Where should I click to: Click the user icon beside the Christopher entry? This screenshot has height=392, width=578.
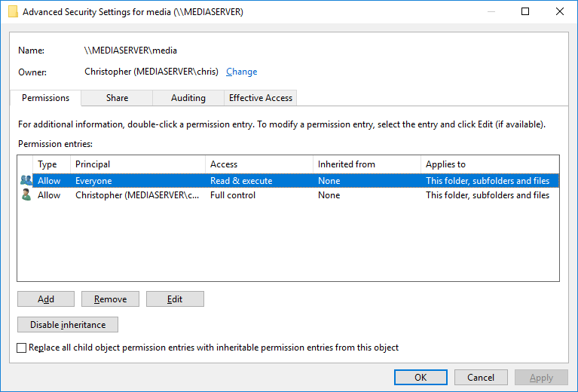coord(26,195)
